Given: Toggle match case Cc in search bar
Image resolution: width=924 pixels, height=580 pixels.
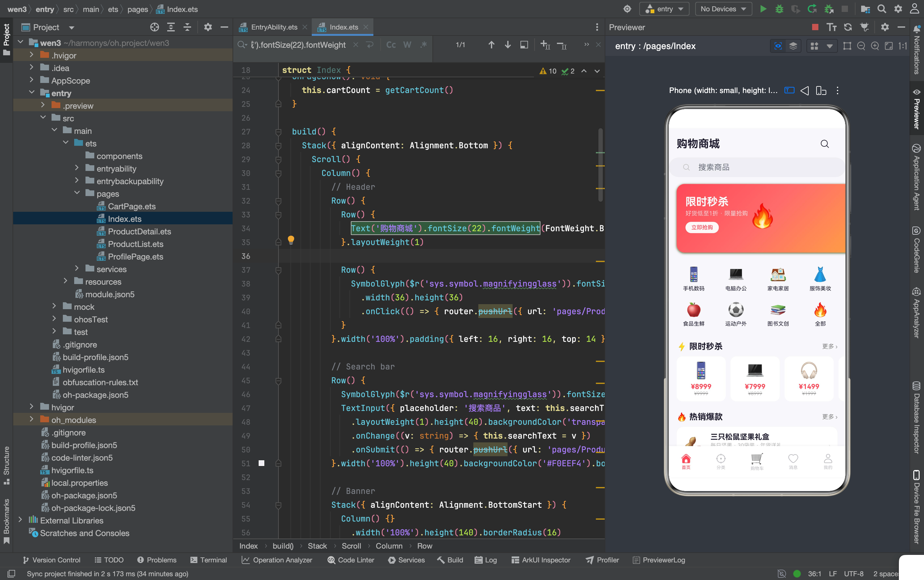Looking at the screenshot, I should 391,45.
